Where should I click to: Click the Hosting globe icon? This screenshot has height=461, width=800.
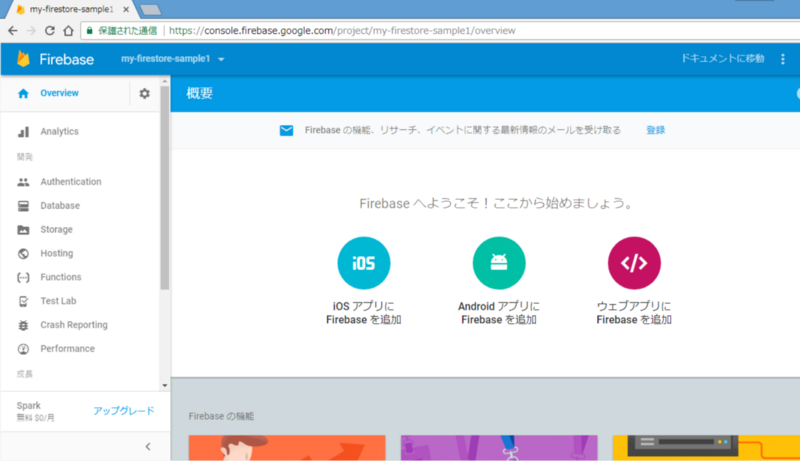coord(23,253)
